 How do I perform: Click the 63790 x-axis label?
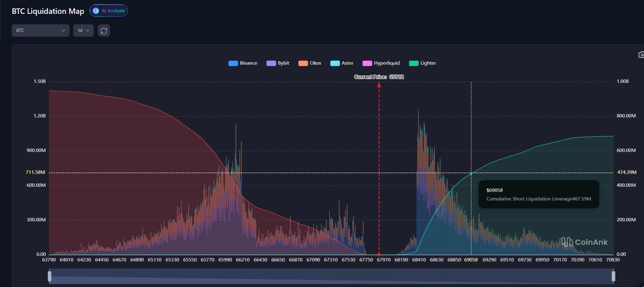coord(49,260)
